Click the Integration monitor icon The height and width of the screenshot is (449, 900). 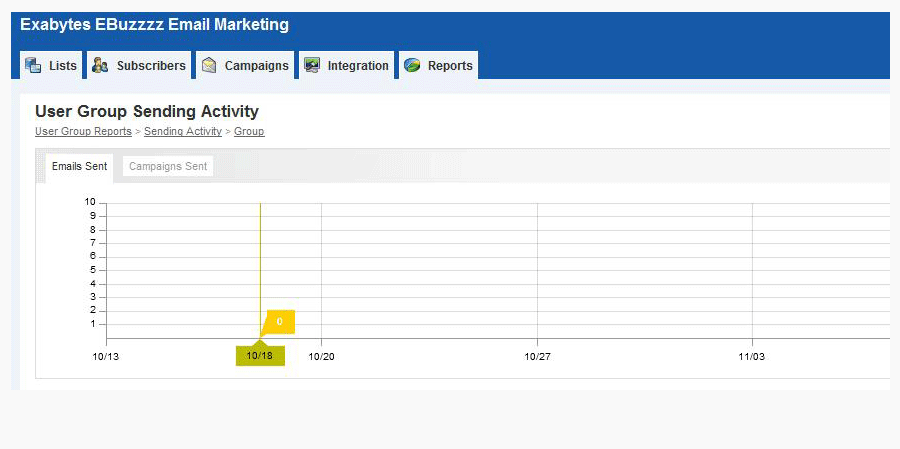[x=312, y=65]
